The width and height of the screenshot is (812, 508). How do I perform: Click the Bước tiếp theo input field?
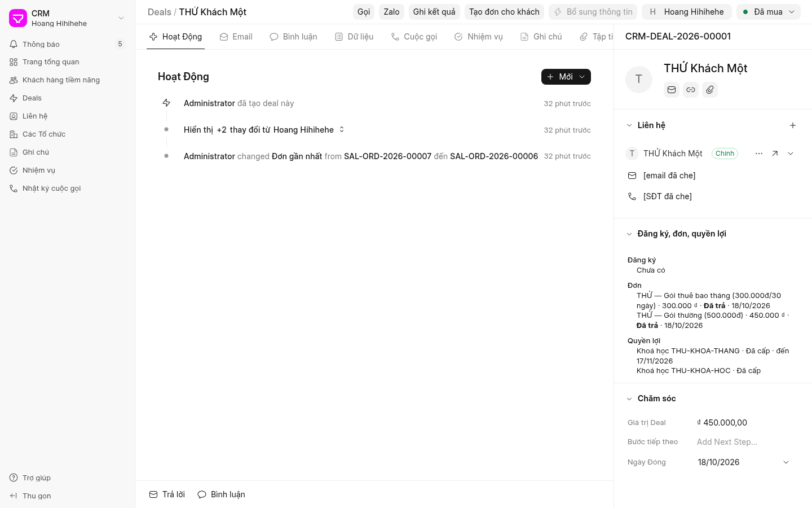(x=744, y=442)
